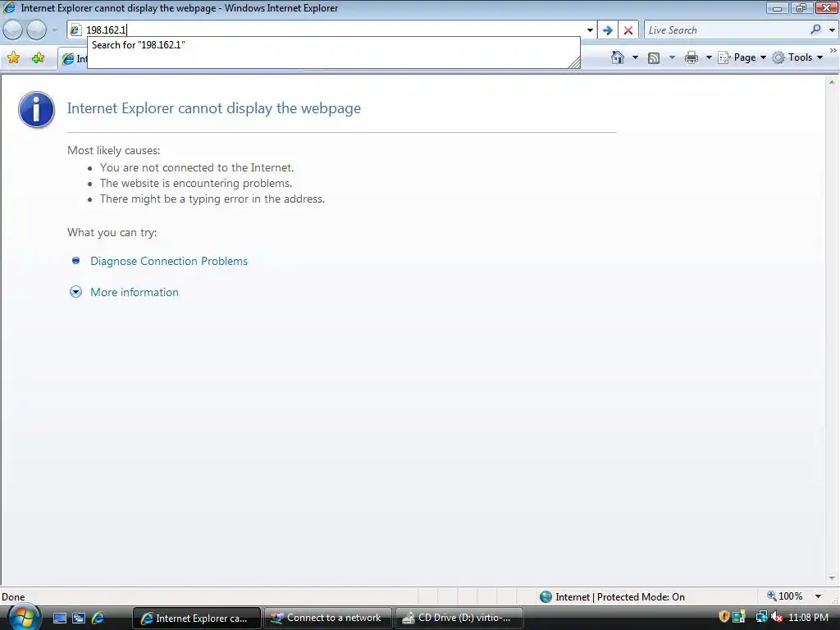Click the Home page icon
Screen dimensions: 840x630
click(618, 57)
